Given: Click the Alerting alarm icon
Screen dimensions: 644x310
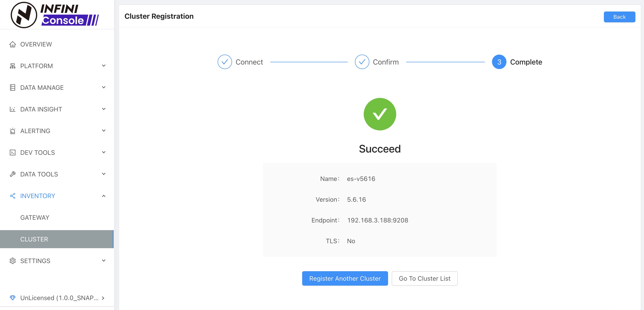Looking at the screenshot, I should [12, 131].
